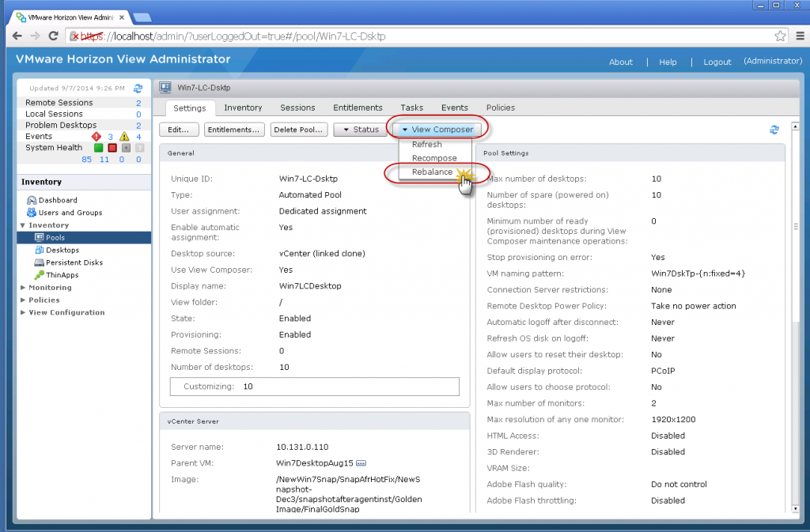Image resolution: width=810 pixels, height=532 pixels.
Task: Click the green System Health indicator
Action: point(99,148)
